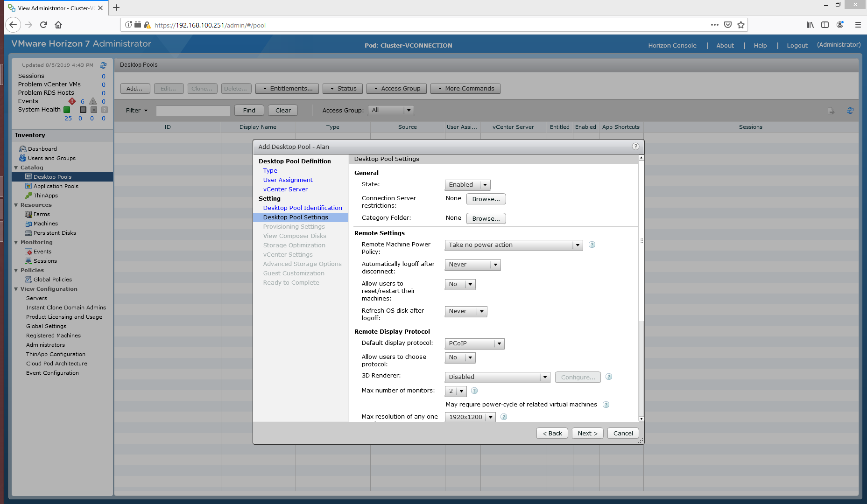Screen dimensions: 867x504
Task: Open the More Commands menu
Action: tap(465, 89)
